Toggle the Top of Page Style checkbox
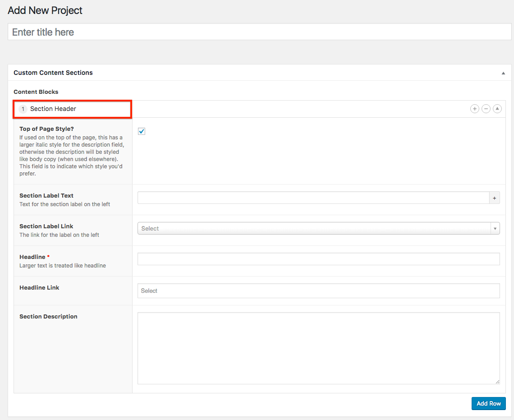The width and height of the screenshot is (514, 420). pos(142,131)
